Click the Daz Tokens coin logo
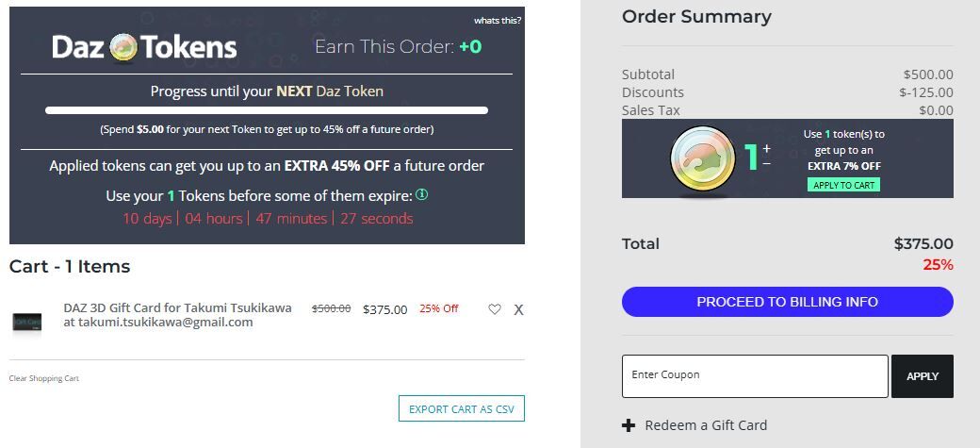Screen dimensions: 980x448 [123, 47]
